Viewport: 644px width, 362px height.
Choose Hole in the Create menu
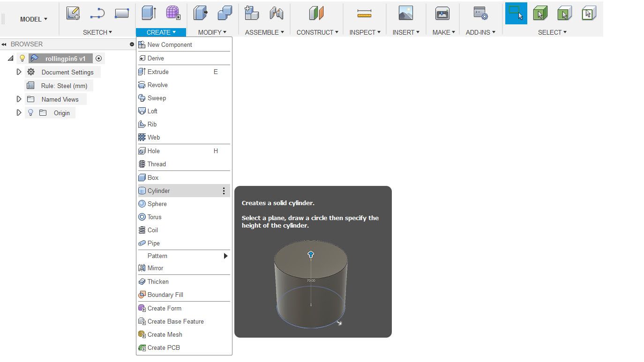[x=184, y=151]
